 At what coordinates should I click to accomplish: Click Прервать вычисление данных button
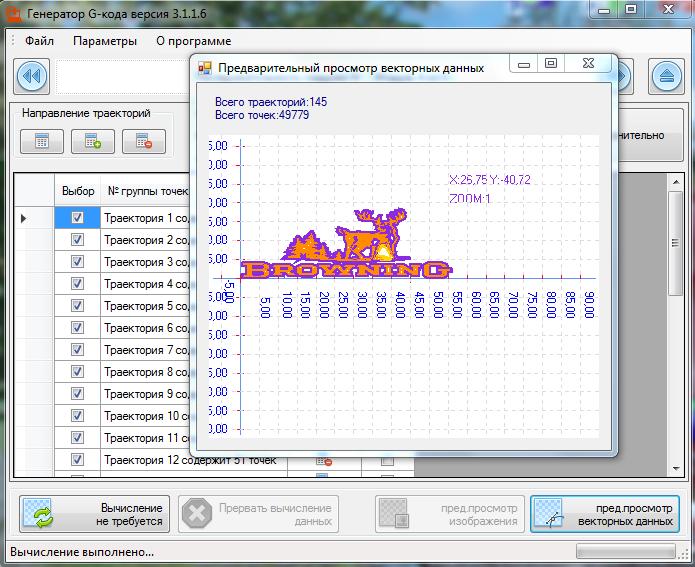tap(258, 514)
